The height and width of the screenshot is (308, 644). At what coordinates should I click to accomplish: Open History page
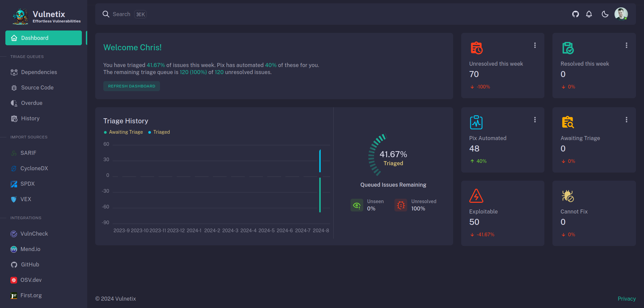pyautogui.click(x=44, y=118)
